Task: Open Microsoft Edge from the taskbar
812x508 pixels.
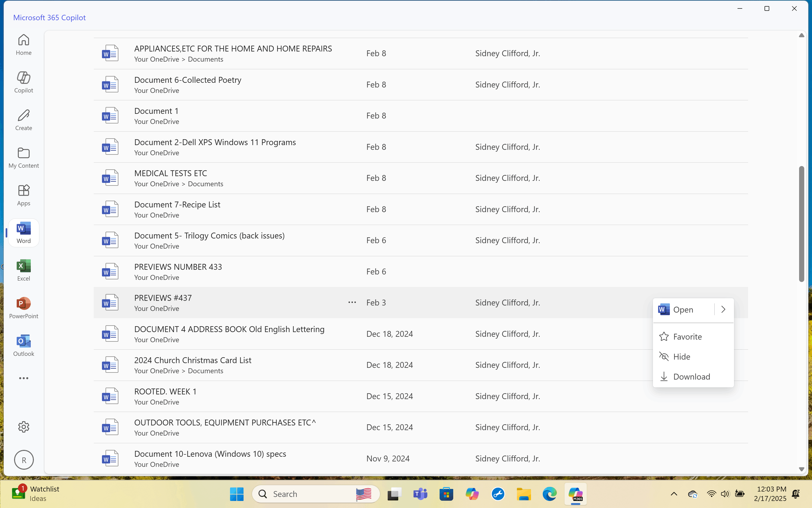Action: point(550,494)
